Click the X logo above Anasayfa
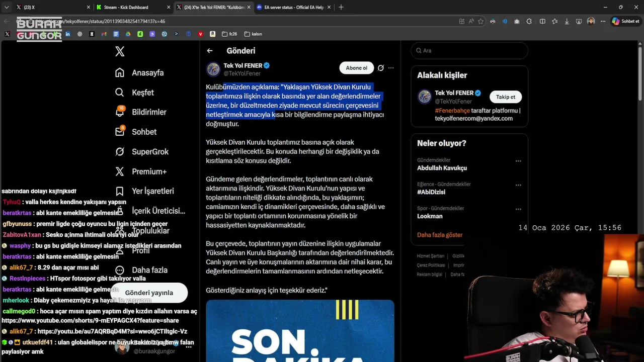This screenshot has width=644, height=362. [120, 51]
